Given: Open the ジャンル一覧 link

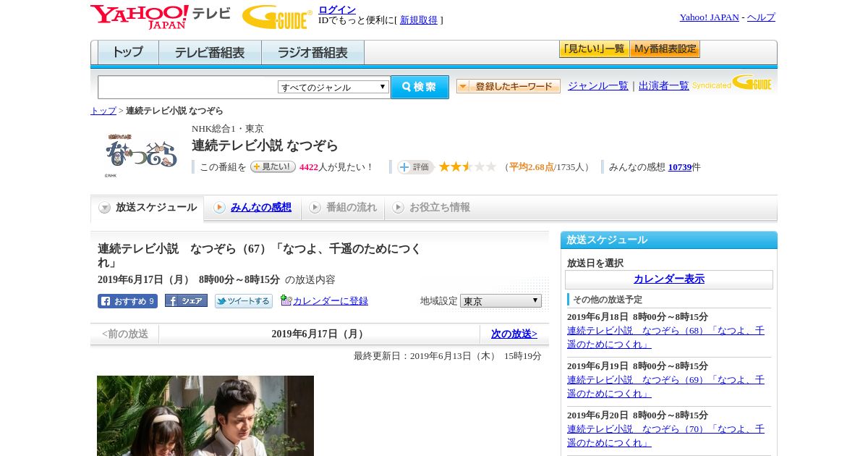Looking at the screenshot, I should 598,85.
